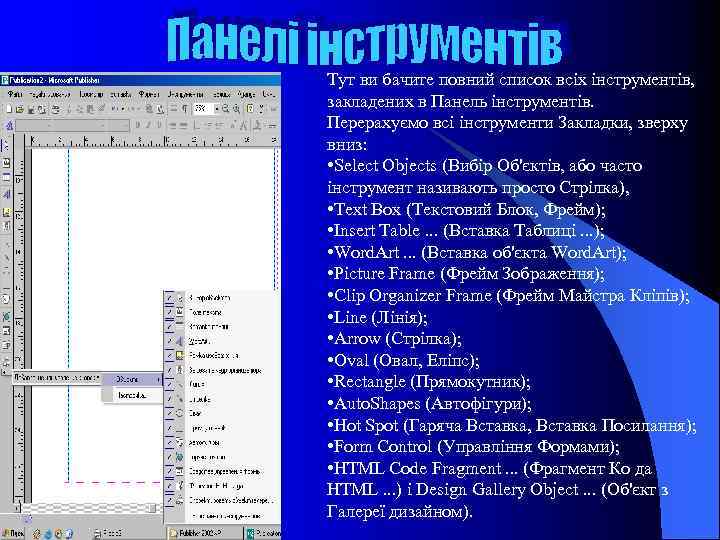Viewport: 720px width, 540px height.
Task: Click the Save diskette icon
Action: 31,109
